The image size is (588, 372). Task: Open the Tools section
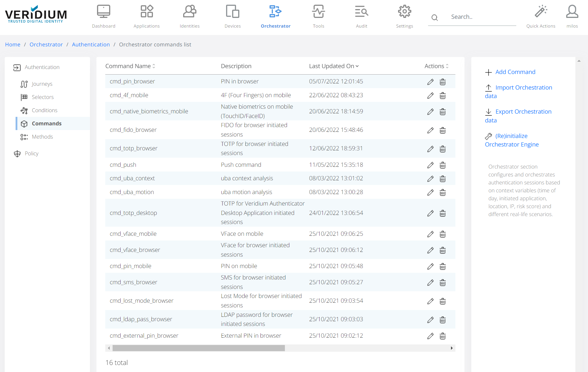(318, 16)
